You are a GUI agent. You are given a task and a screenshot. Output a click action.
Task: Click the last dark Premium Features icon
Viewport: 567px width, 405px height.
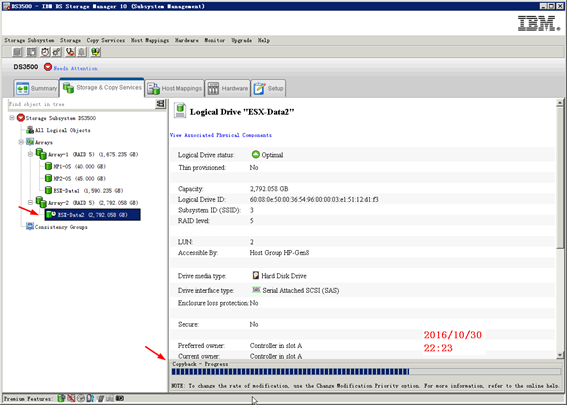coord(120,398)
